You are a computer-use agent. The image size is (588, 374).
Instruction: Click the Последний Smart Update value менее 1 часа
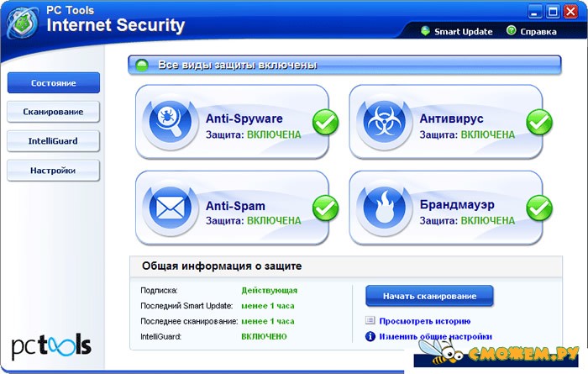[268, 306]
